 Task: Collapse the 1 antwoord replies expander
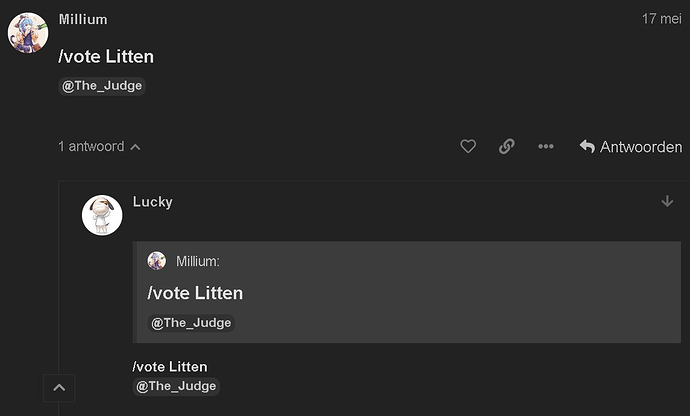(99, 147)
